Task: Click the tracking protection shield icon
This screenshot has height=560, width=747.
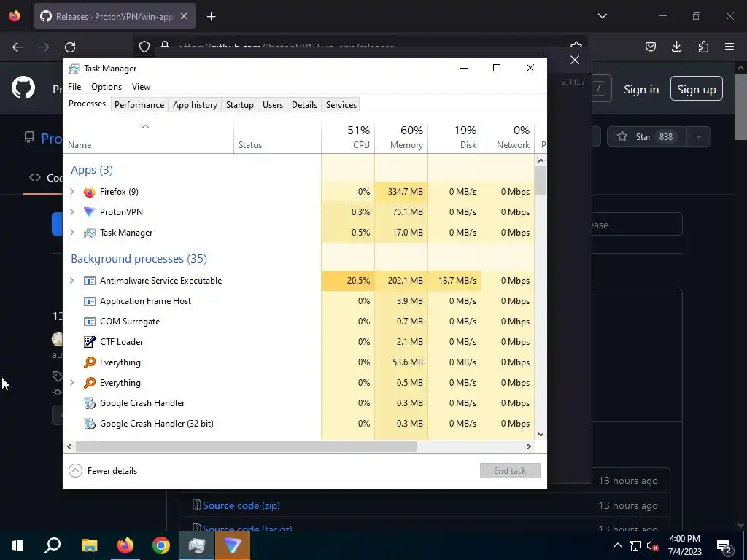Action: [x=144, y=47]
